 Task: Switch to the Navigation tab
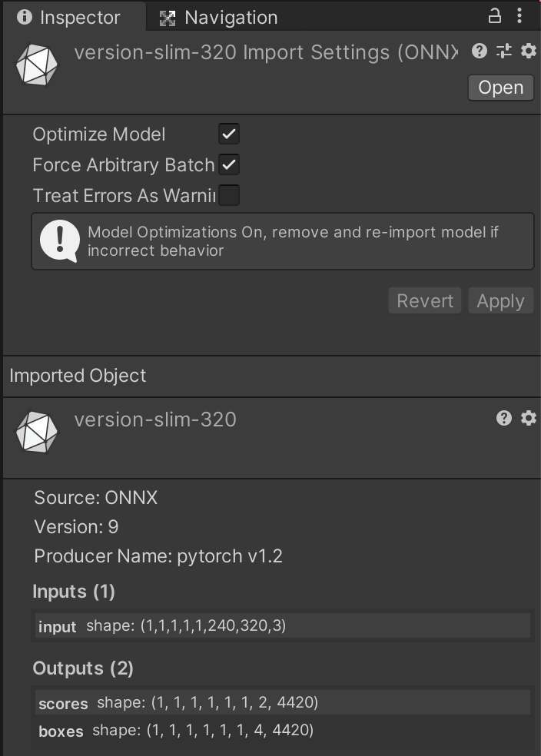pos(218,17)
